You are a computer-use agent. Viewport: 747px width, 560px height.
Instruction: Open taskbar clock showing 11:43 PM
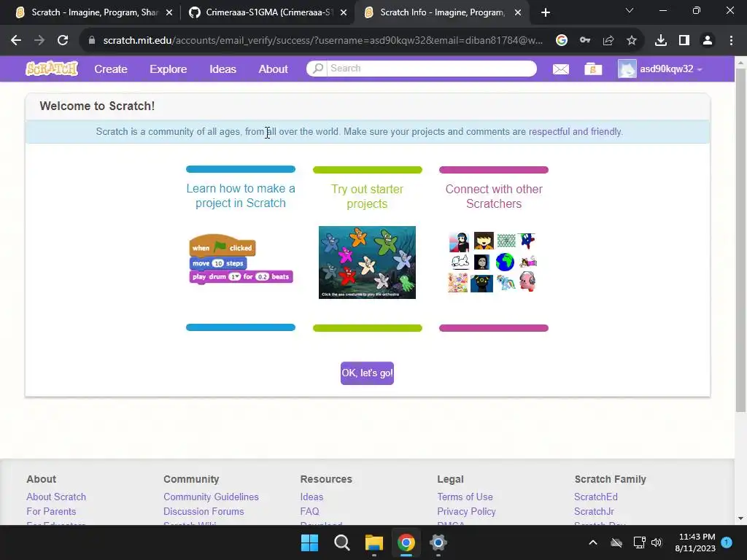click(695, 542)
